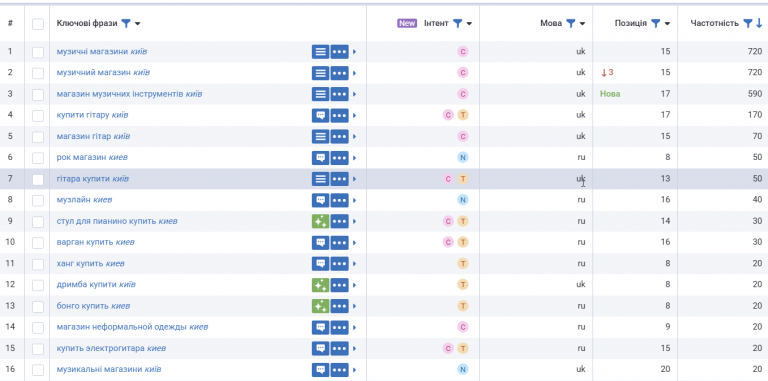Click 'Нова' position label in row 3
The image size is (768, 381).
click(610, 94)
